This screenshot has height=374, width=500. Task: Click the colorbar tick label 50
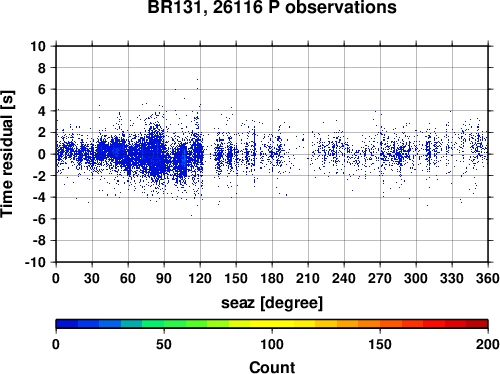164,344
